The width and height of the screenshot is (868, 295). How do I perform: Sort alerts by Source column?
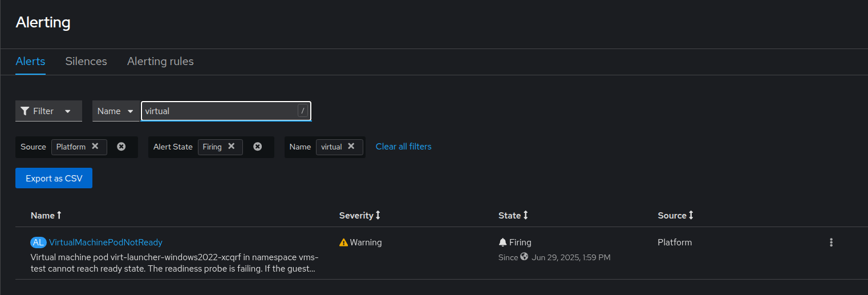click(676, 215)
